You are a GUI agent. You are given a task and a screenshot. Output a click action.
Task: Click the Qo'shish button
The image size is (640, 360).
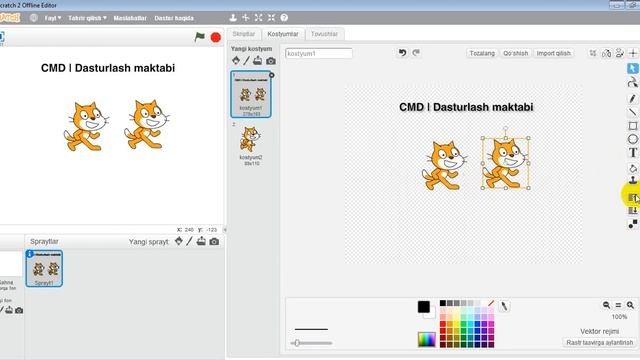tap(516, 53)
